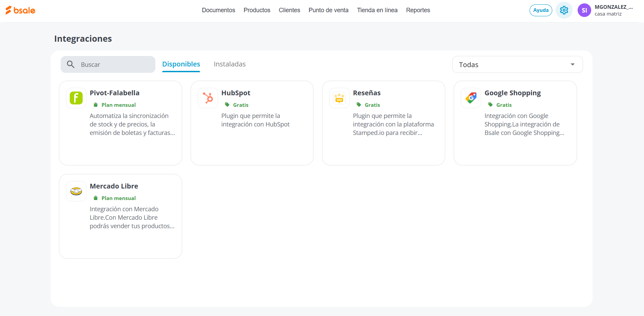Click the tag icon beside Google Shopping's Gratis
This screenshot has height=316, width=644.
click(x=490, y=105)
